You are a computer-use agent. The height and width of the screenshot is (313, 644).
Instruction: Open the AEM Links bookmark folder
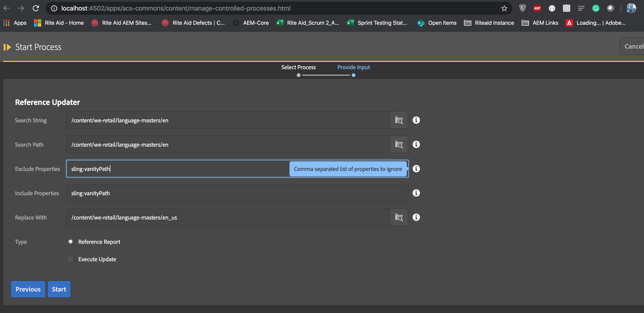coord(540,23)
